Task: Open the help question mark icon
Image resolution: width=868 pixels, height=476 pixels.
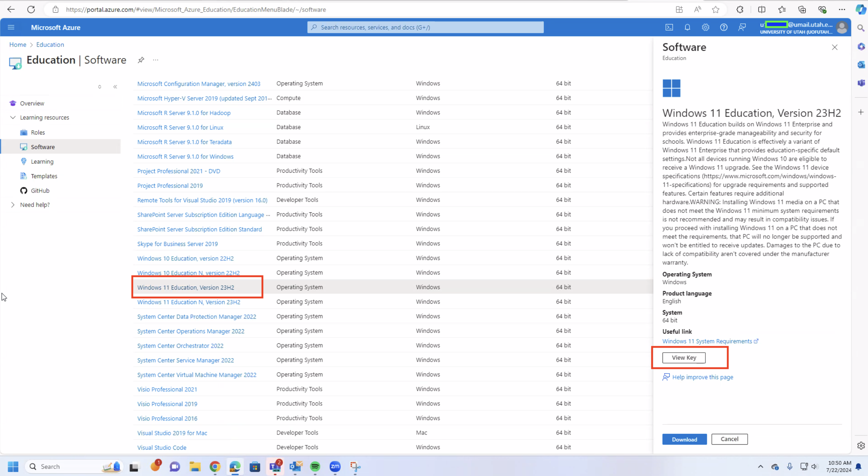Action: tap(724, 27)
